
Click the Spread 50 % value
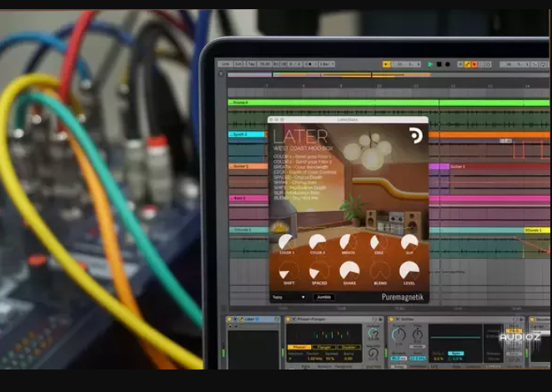click(330, 359)
